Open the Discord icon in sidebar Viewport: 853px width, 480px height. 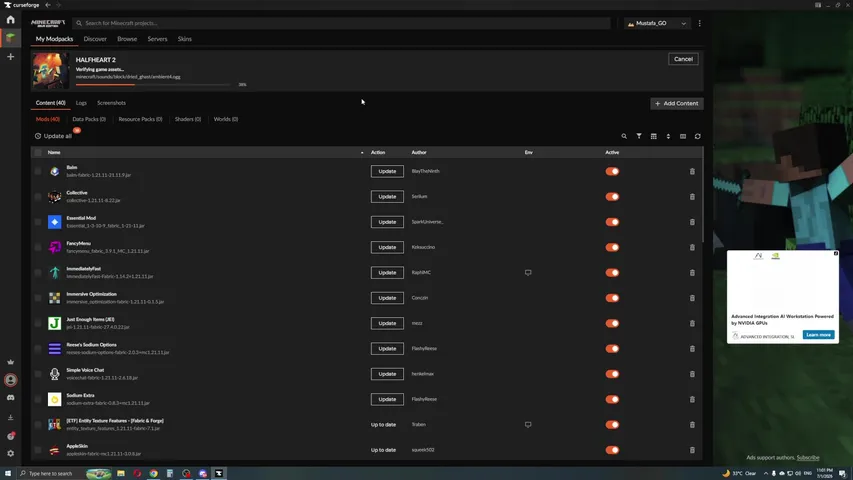10,398
